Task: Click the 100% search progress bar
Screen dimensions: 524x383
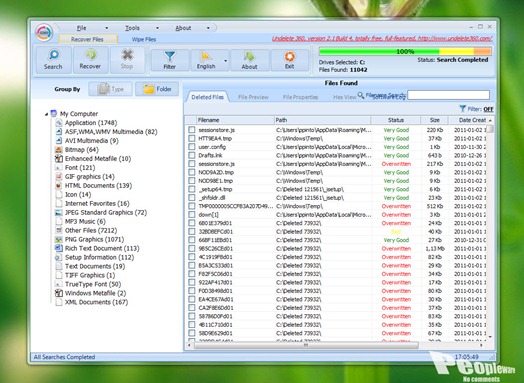Action: pyautogui.click(x=405, y=51)
